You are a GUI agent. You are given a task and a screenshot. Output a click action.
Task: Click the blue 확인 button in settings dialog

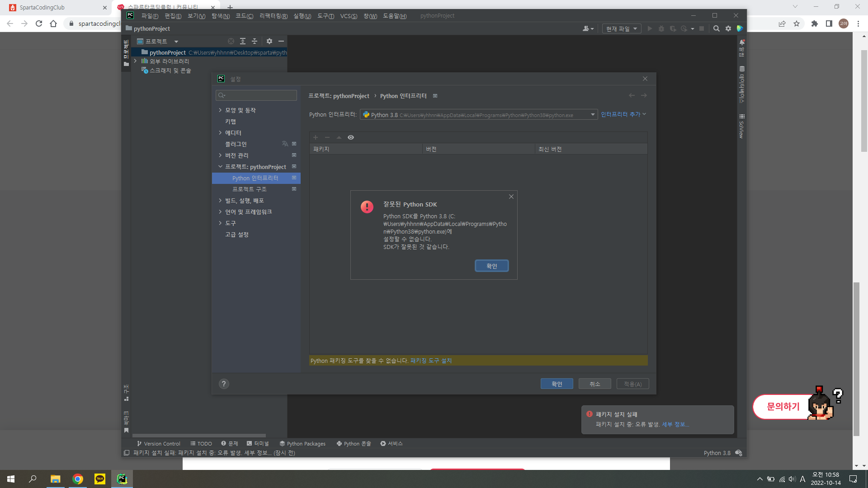[x=557, y=384]
